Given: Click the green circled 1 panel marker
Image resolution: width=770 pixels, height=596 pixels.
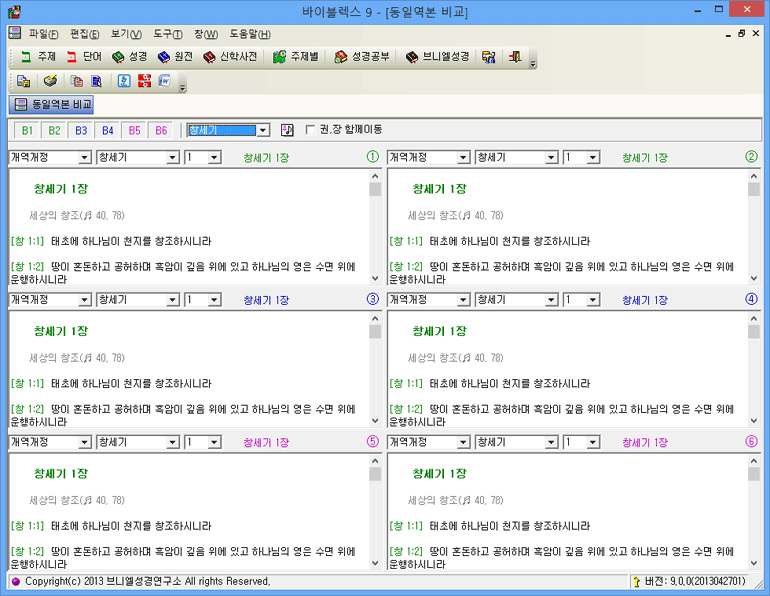Looking at the screenshot, I should pyautogui.click(x=373, y=157).
